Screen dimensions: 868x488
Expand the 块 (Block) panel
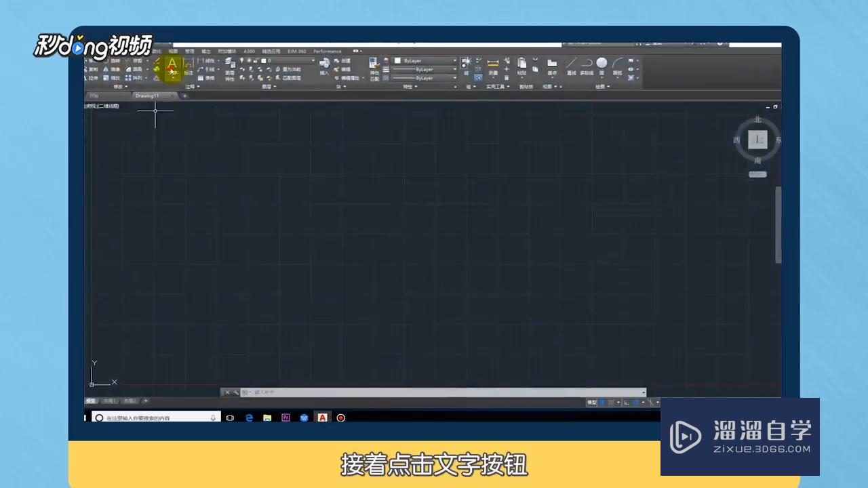[341, 87]
